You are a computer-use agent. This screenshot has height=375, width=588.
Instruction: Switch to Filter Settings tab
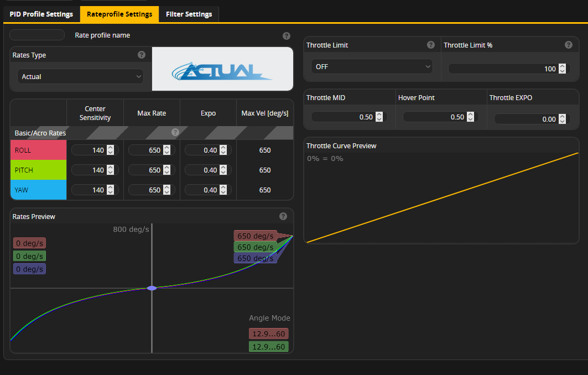189,14
